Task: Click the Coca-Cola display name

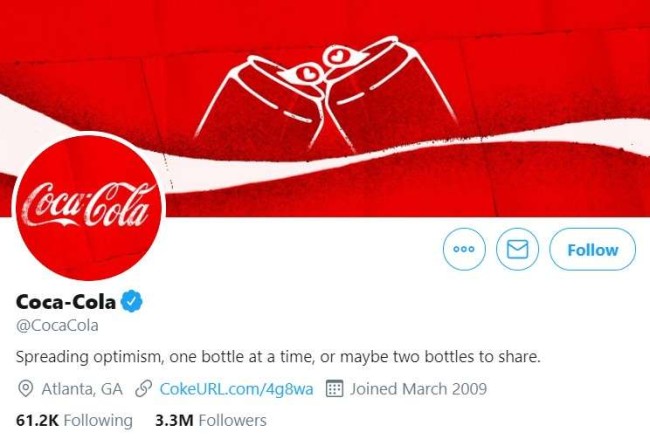Action: (x=66, y=301)
